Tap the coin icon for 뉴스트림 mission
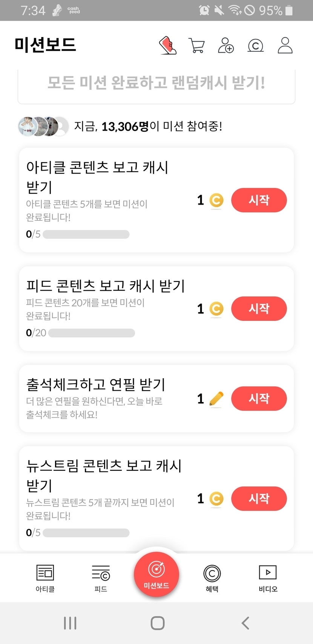This screenshot has width=313, height=644. 216,499
